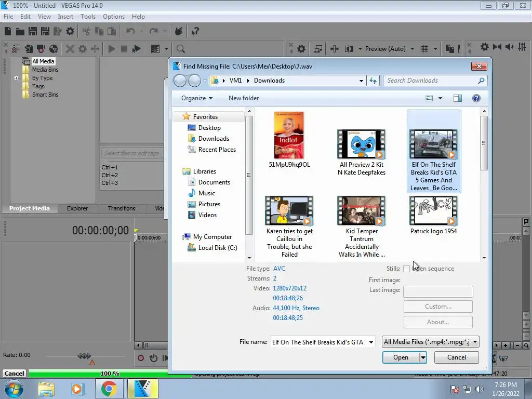The image size is (532, 399).
Task: Click the navigation pane scrollbar thumb
Action: pos(249,175)
